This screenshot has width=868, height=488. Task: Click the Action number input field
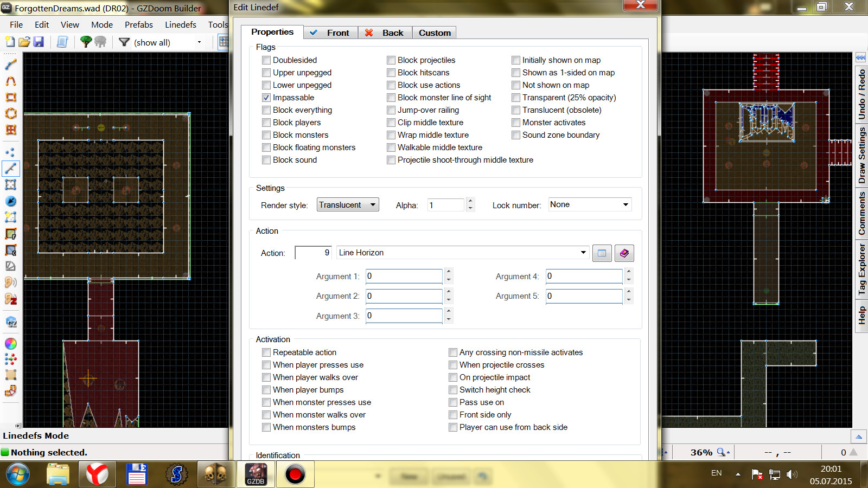point(313,253)
